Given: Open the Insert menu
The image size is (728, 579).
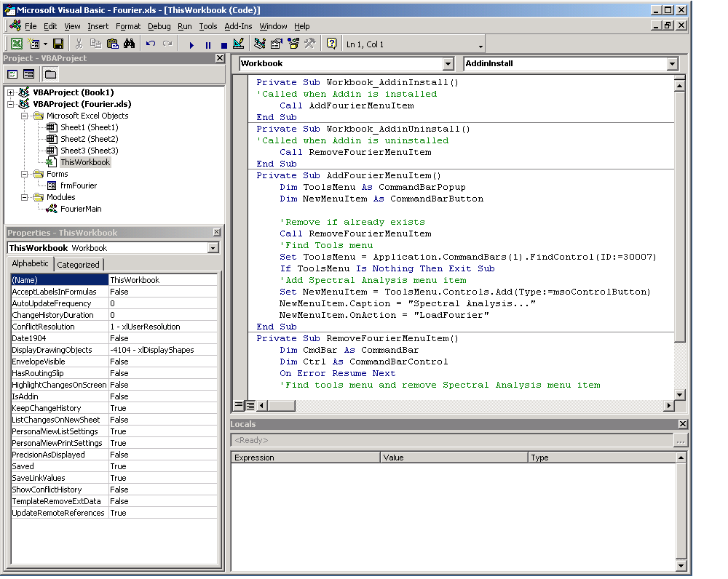Looking at the screenshot, I should (x=98, y=26).
